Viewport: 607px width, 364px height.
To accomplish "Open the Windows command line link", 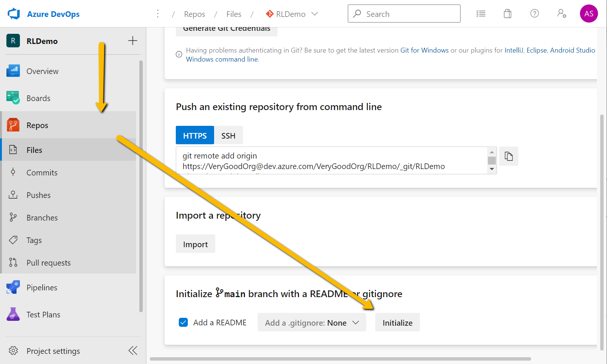I will (x=222, y=59).
